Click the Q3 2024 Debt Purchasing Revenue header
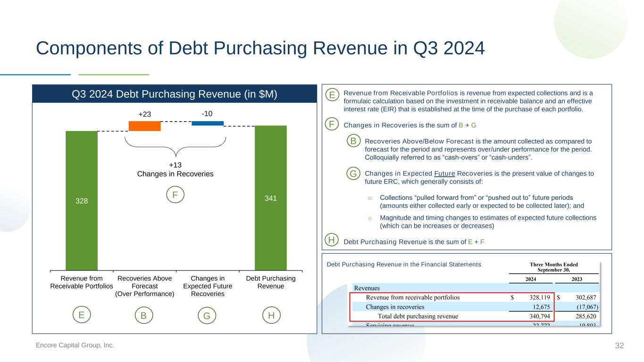644x362 pixels. (174, 94)
